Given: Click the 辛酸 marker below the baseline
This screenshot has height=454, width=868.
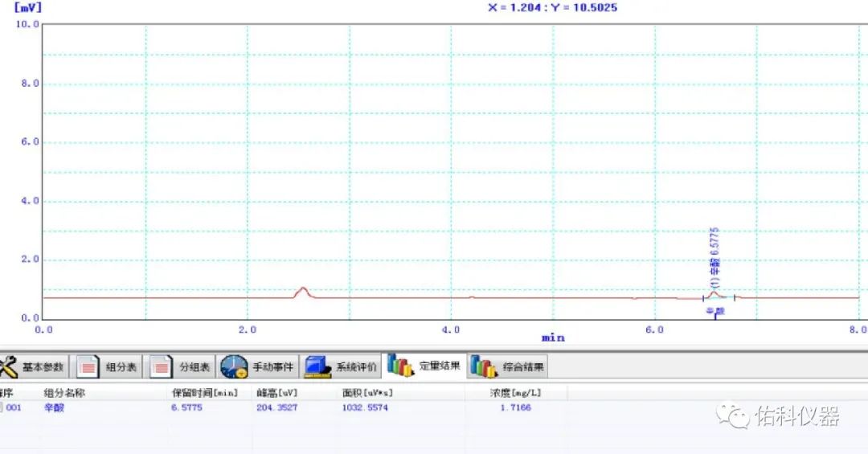Looking at the screenshot, I should 714,311.
